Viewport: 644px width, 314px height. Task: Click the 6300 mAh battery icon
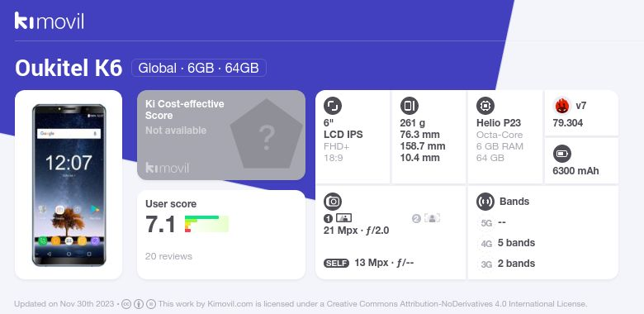(x=562, y=155)
